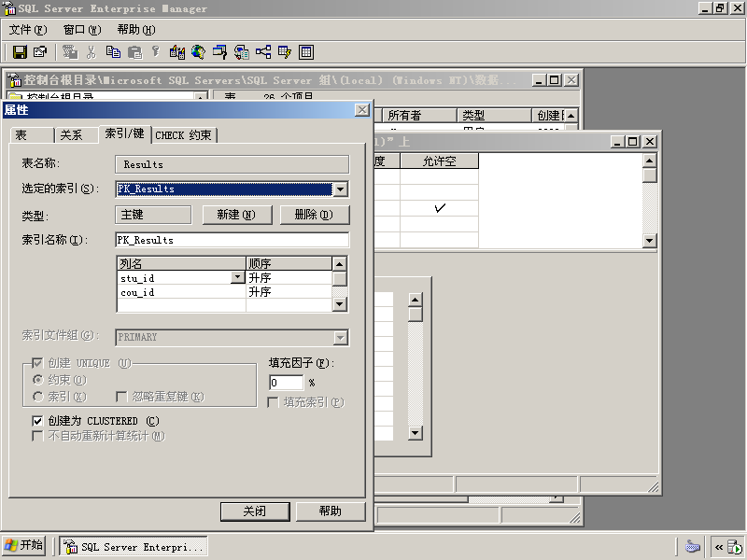Open the 文件(F) menu
The height and width of the screenshot is (560, 747).
point(28,30)
